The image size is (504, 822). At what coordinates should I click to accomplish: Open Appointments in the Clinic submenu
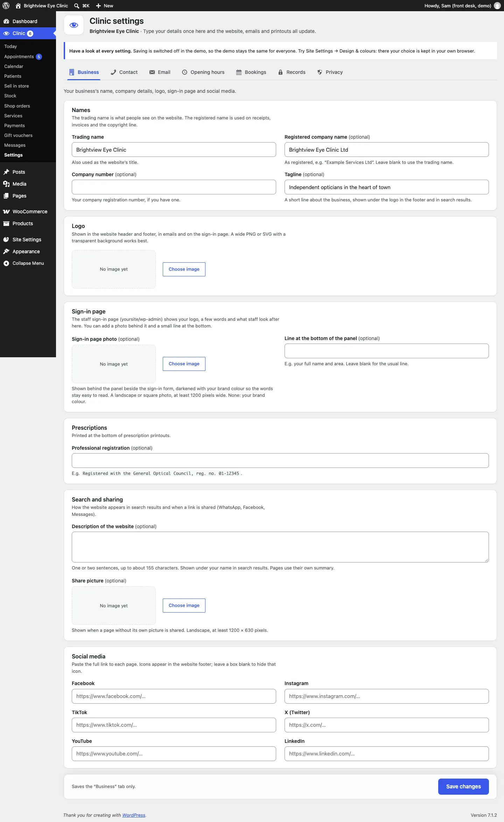19,56
